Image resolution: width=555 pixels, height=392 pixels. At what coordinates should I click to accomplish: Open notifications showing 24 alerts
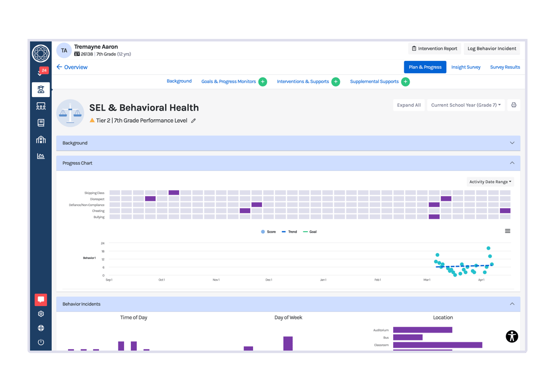[41, 71]
